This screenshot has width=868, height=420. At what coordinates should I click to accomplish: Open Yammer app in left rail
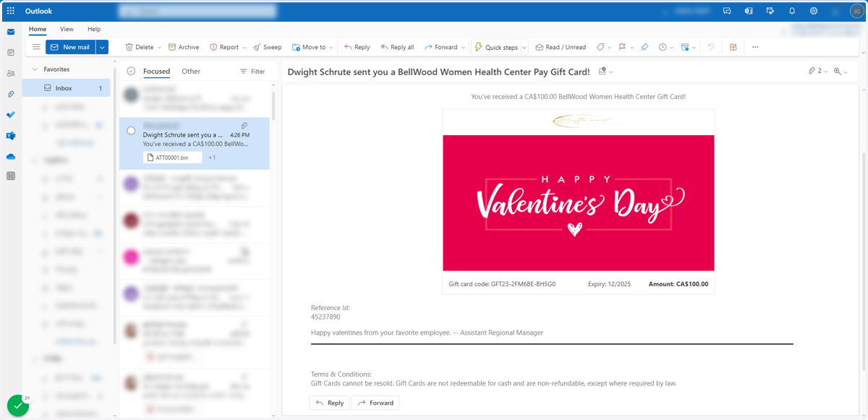tap(11, 135)
